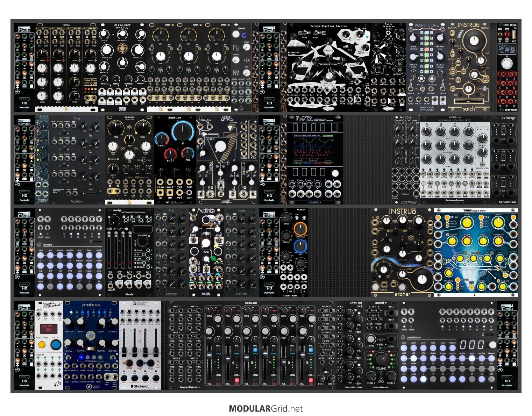This screenshot has width=532, height=416.
Task: Toggle MUTE on xcelon channel 4
Action: [x=274, y=380]
